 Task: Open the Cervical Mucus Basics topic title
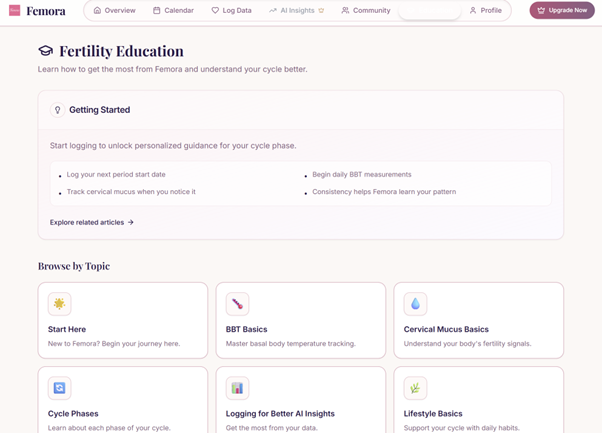click(446, 329)
